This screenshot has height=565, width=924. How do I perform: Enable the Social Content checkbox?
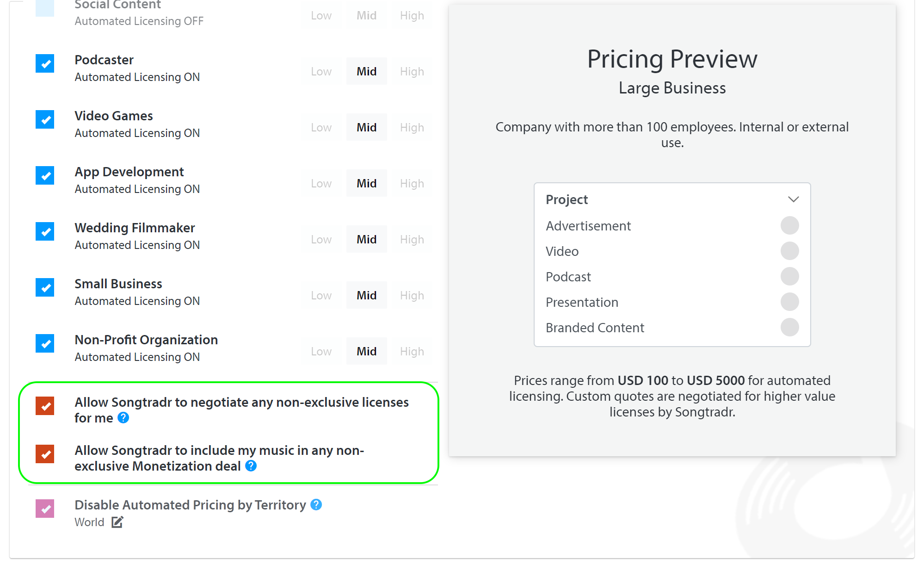point(45,8)
